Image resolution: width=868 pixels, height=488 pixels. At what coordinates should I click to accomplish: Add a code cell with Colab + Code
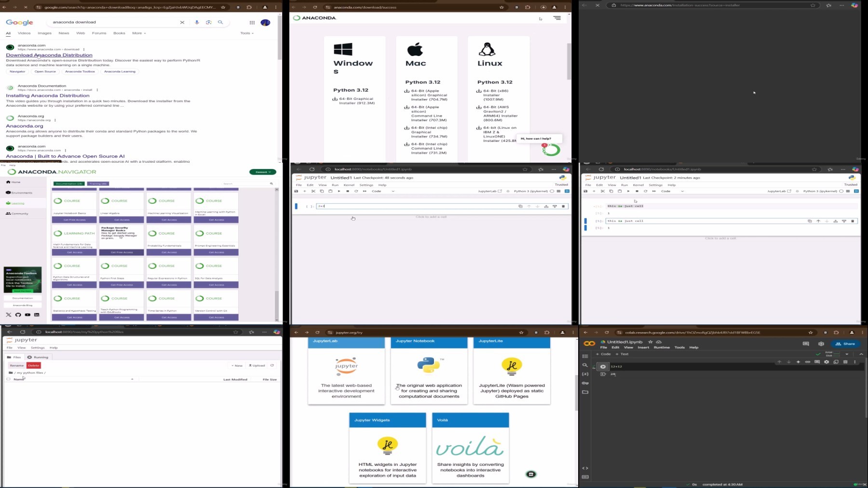pos(603,354)
